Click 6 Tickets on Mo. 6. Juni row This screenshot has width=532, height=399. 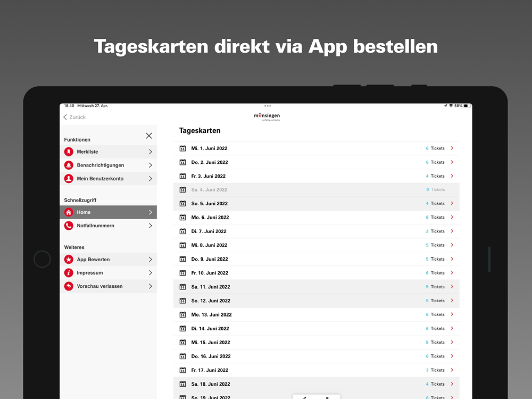pos(435,218)
